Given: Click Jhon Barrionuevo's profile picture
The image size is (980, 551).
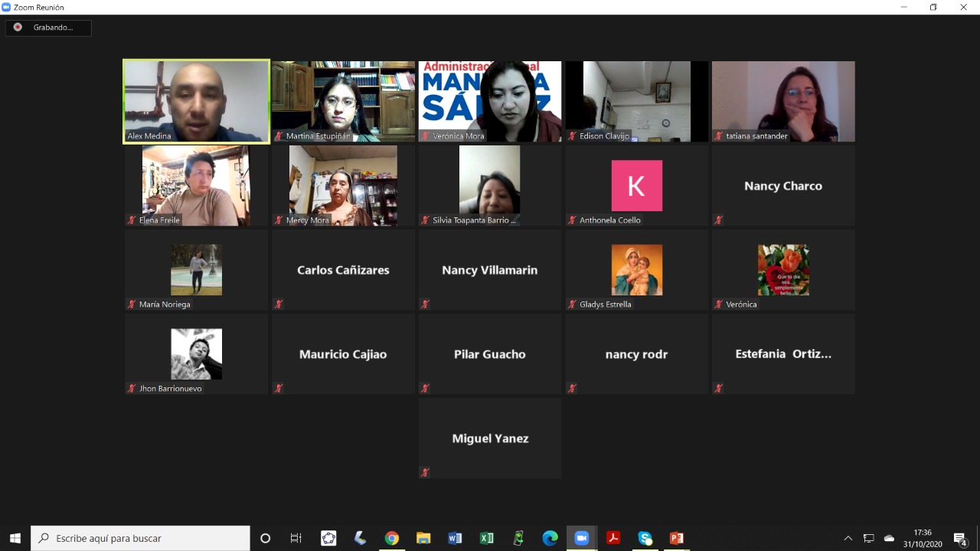Looking at the screenshot, I should tap(196, 354).
